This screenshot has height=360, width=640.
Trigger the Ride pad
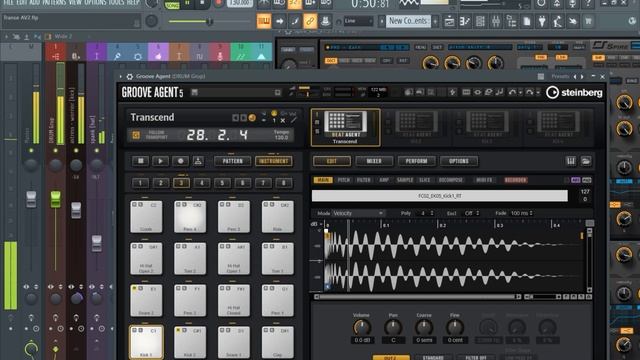point(278,217)
